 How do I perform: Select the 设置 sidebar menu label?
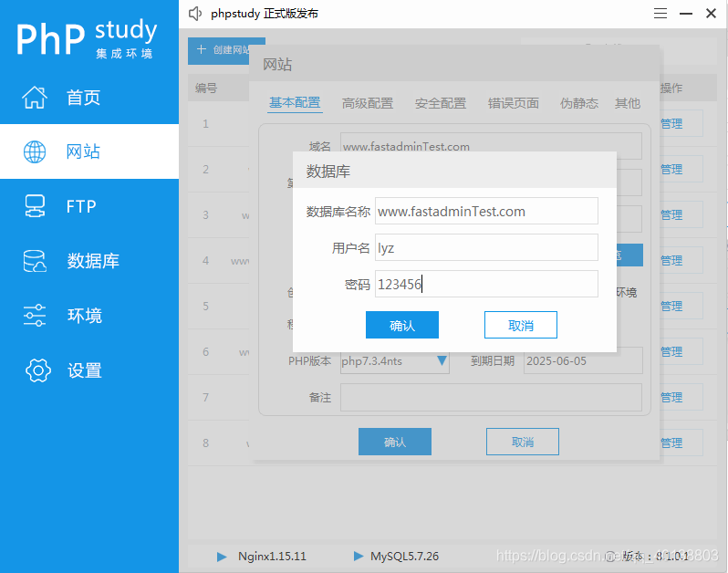point(85,370)
